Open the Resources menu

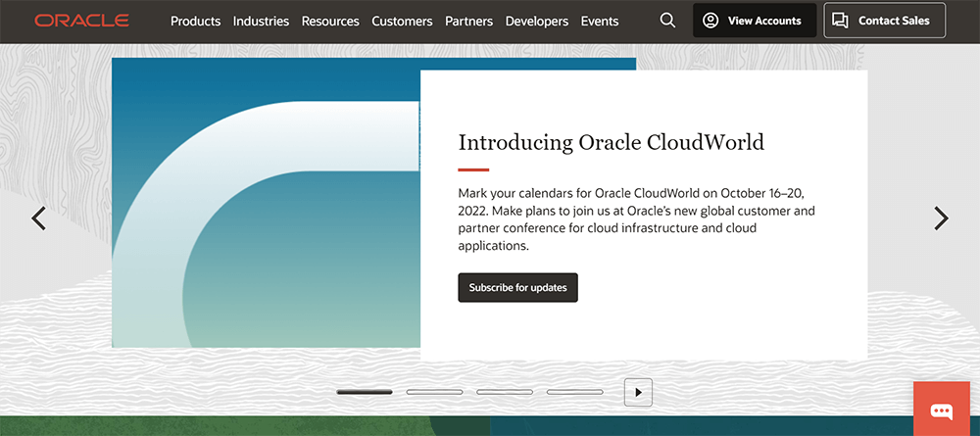coord(330,22)
